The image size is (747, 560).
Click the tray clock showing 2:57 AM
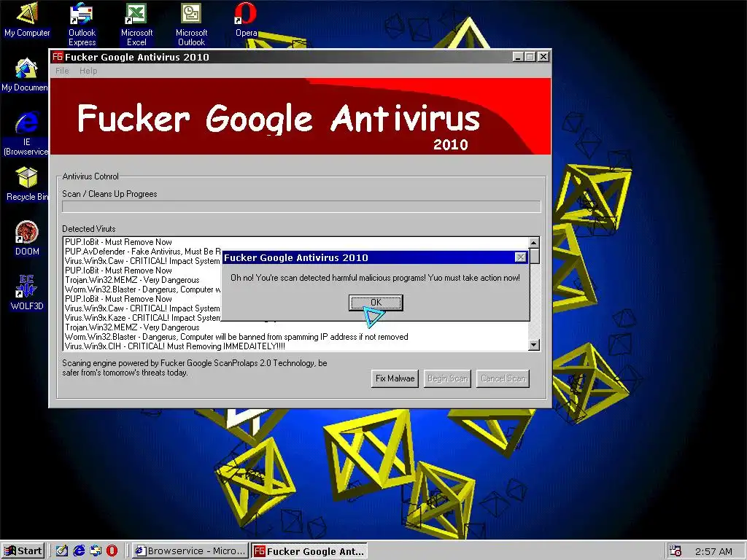[x=713, y=551]
